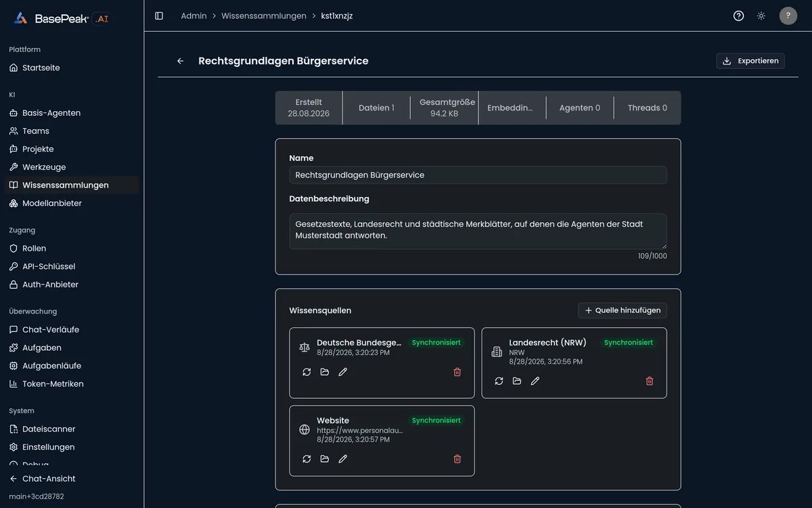Open Auth-Anbieter in sidebar
The height and width of the screenshot is (508, 812).
[x=72, y=284]
